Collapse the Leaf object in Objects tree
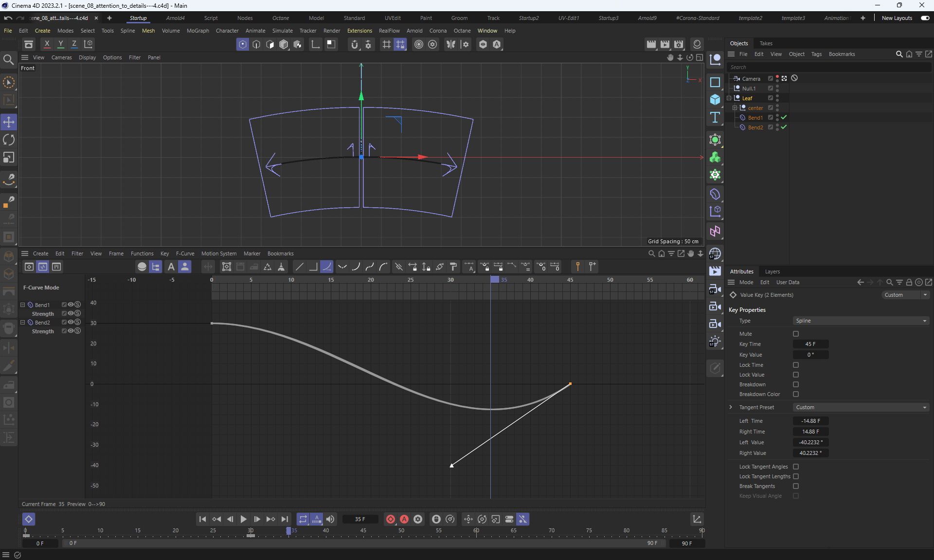Image resolution: width=934 pixels, height=560 pixels. pos(729,98)
